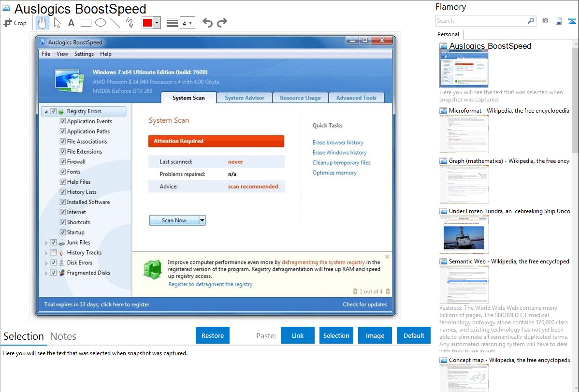Click the Registry Errors tree icon
579x392 pixels.
[x=61, y=111]
